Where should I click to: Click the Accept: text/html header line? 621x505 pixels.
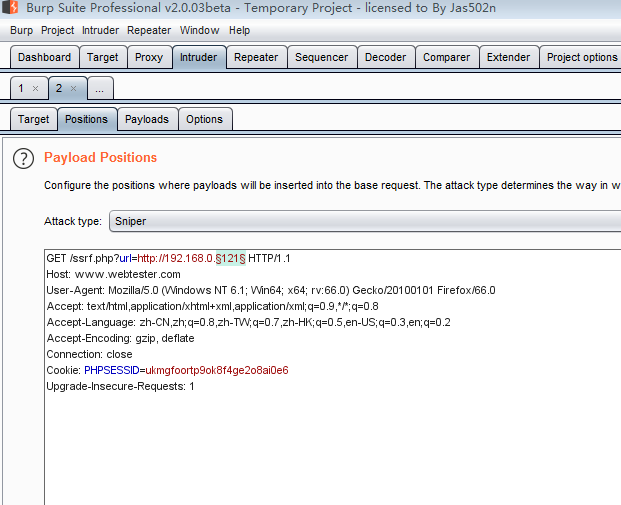(x=212, y=306)
